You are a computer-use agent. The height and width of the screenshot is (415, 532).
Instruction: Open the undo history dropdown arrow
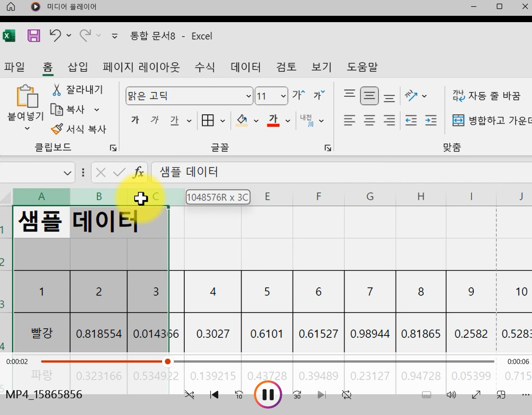pyautogui.click(x=69, y=35)
